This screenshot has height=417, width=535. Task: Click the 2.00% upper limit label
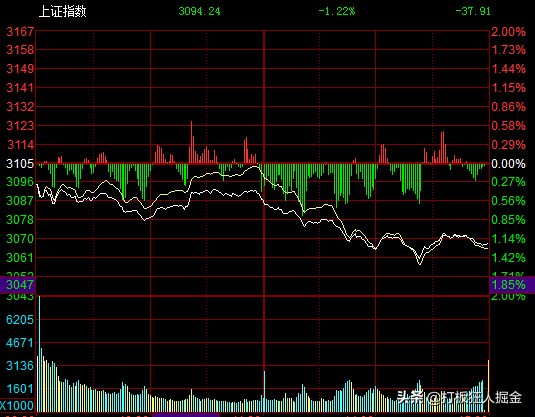tap(508, 32)
